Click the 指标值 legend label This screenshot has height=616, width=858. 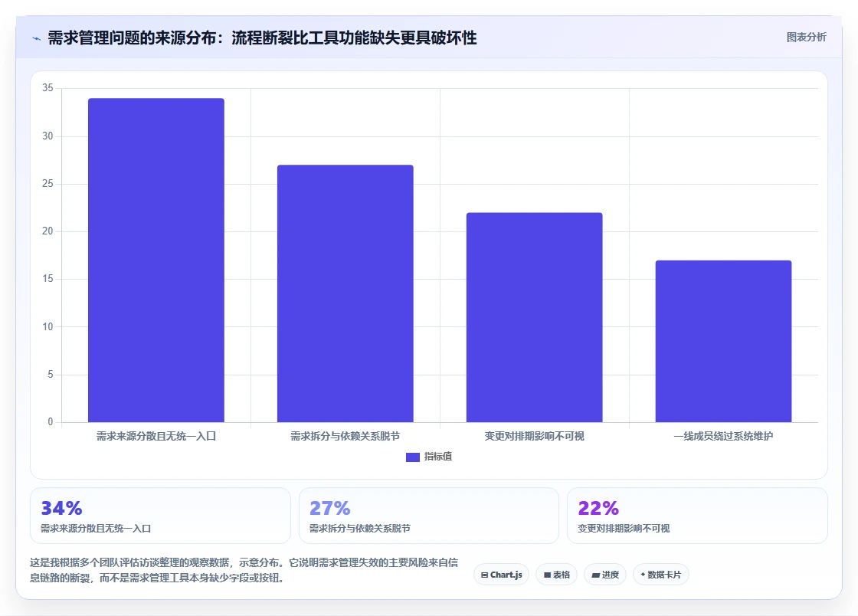(x=437, y=457)
